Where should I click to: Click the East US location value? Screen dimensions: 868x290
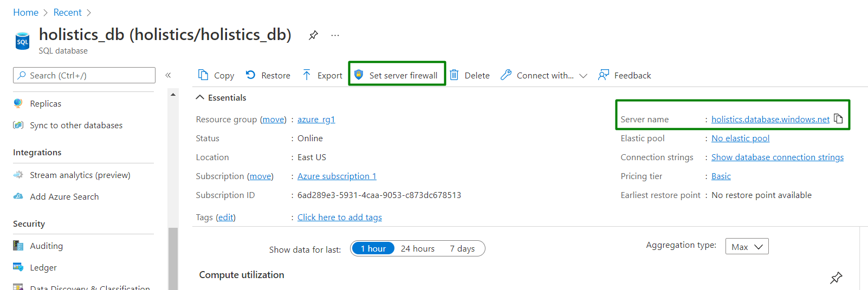[x=312, y=157]
